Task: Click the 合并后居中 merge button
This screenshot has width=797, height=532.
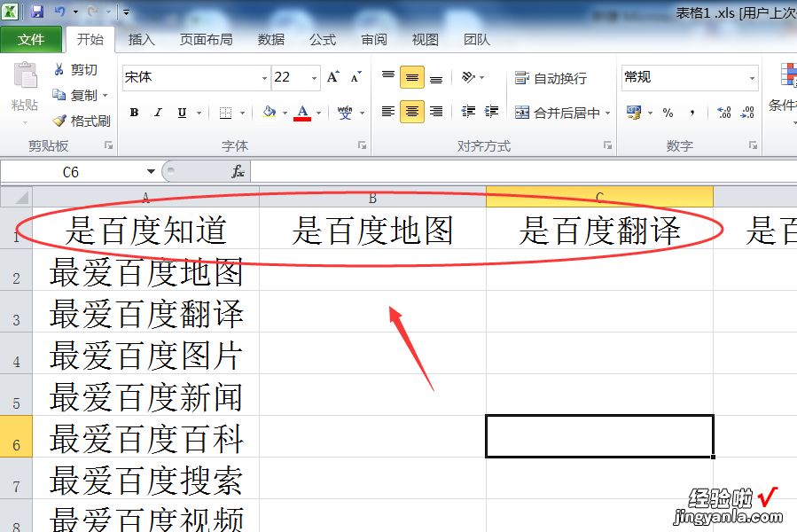Action: point(557,113)
